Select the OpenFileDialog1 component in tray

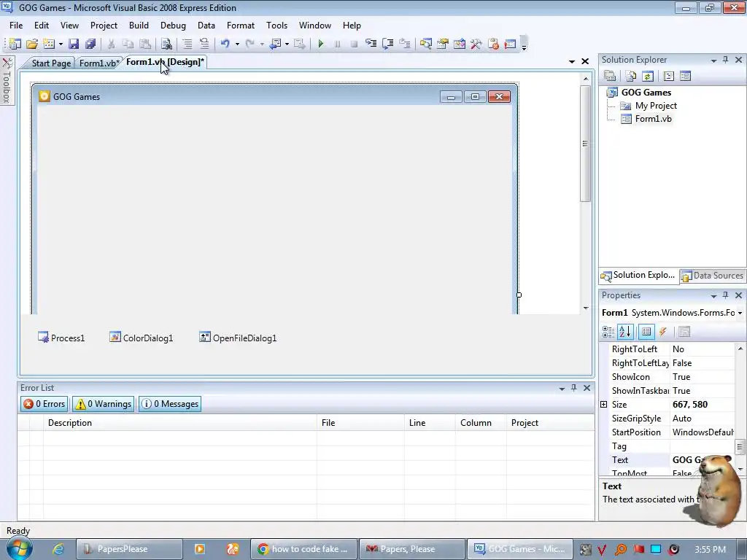[238, 338]
